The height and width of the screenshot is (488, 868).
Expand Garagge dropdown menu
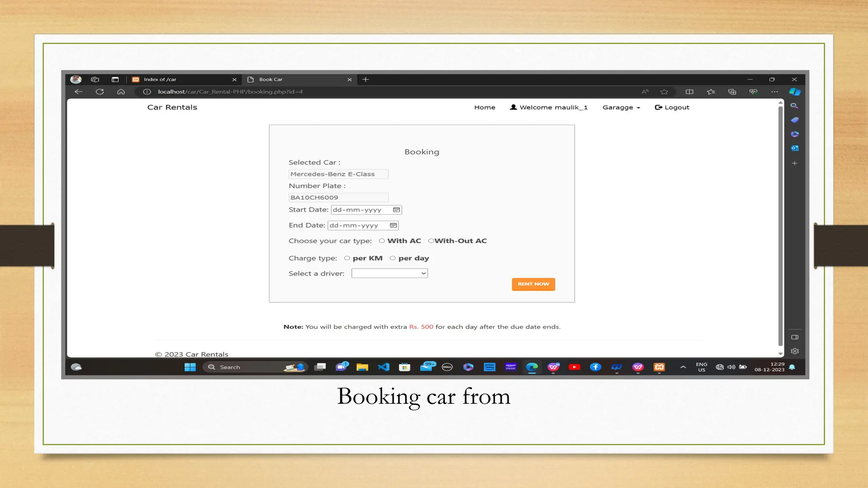pyautogui.click(x=621, y=108)
